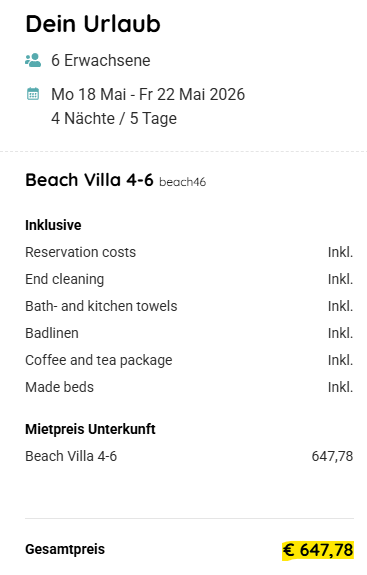Select the Reservation costs row
The image size is (367, 575).
[189, 252]
